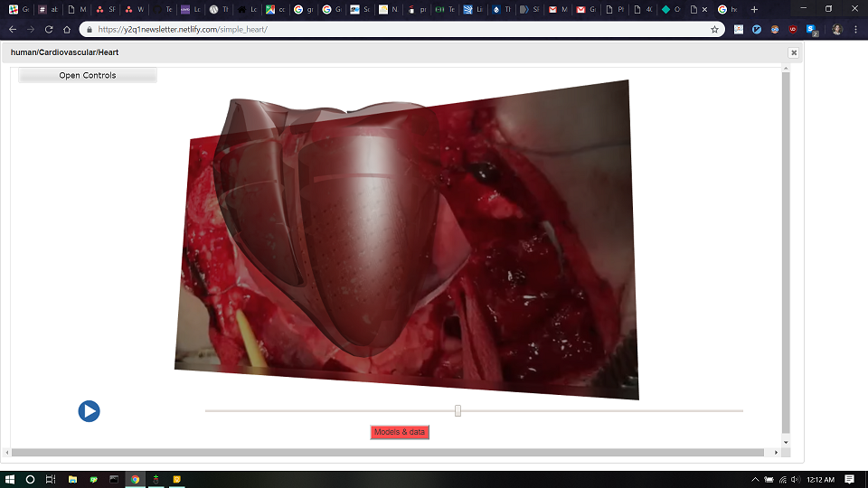Show hidden system tray icons
The image size is (868, 488).
click(x=755, y=480)
